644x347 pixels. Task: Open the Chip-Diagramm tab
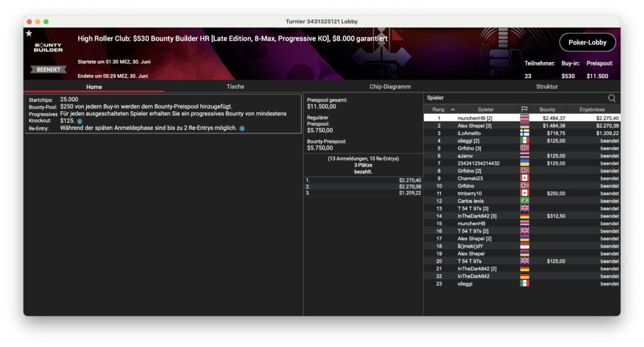coord(390,87)
